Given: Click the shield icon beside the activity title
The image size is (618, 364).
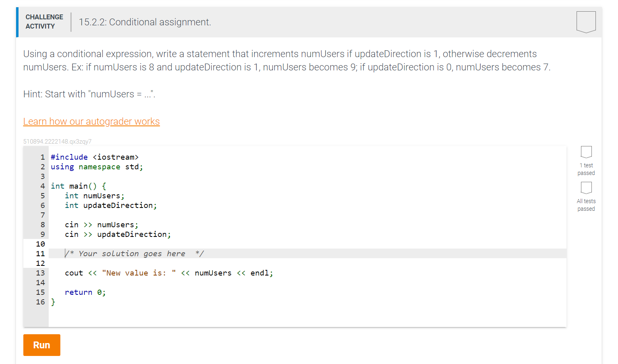Looking at the screenshot, I should [x=586, y=22].
